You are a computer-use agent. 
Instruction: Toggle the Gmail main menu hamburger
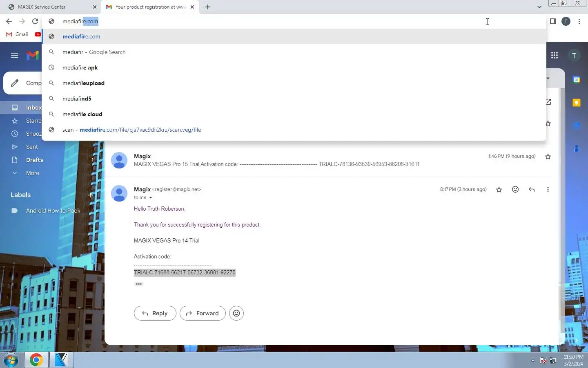(x=15, y=55)
